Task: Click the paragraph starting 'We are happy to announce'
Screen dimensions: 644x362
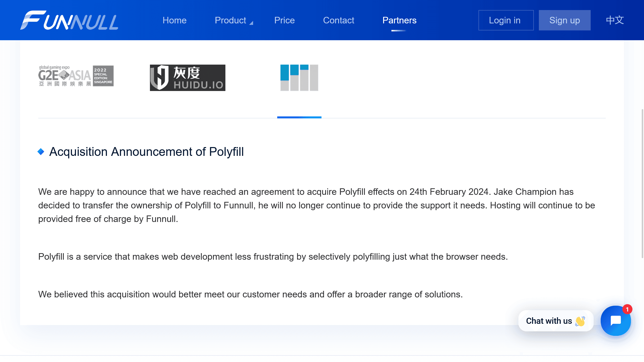Action: pos(316,205)
